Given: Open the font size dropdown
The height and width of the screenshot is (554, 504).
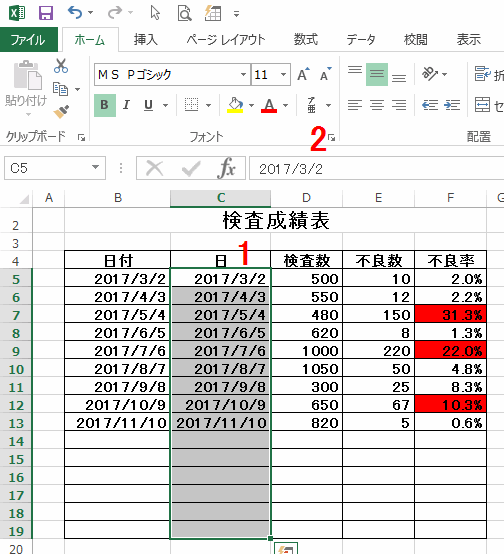Looking at the screenshot, I should [x=283, y=75].
